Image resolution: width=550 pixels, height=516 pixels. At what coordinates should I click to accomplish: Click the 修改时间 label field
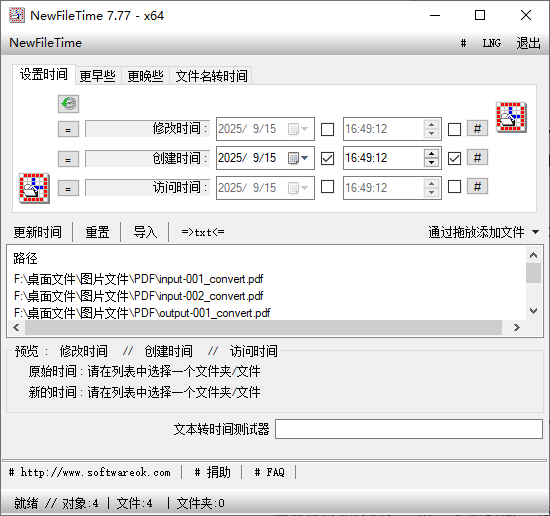pos(148,129)
